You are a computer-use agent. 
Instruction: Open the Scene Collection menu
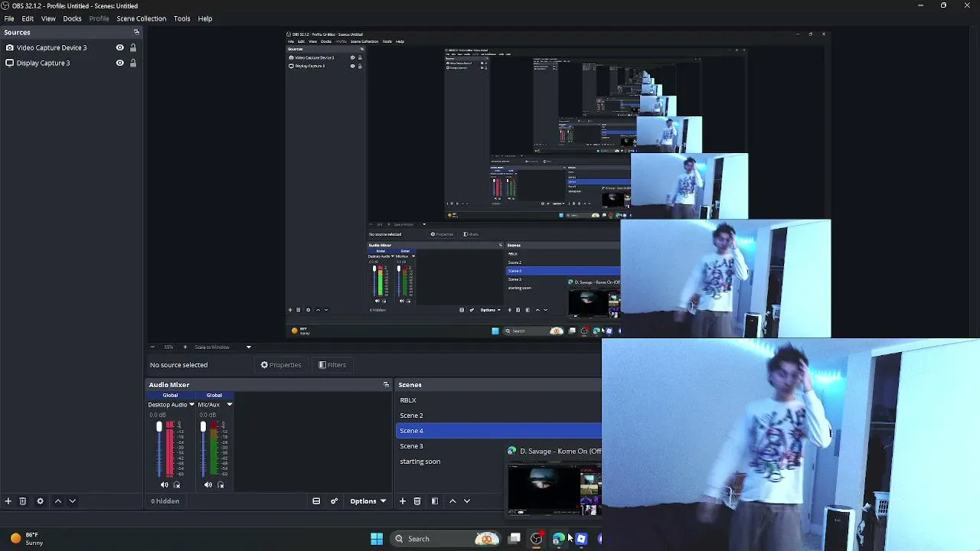(x=141, y=18)
